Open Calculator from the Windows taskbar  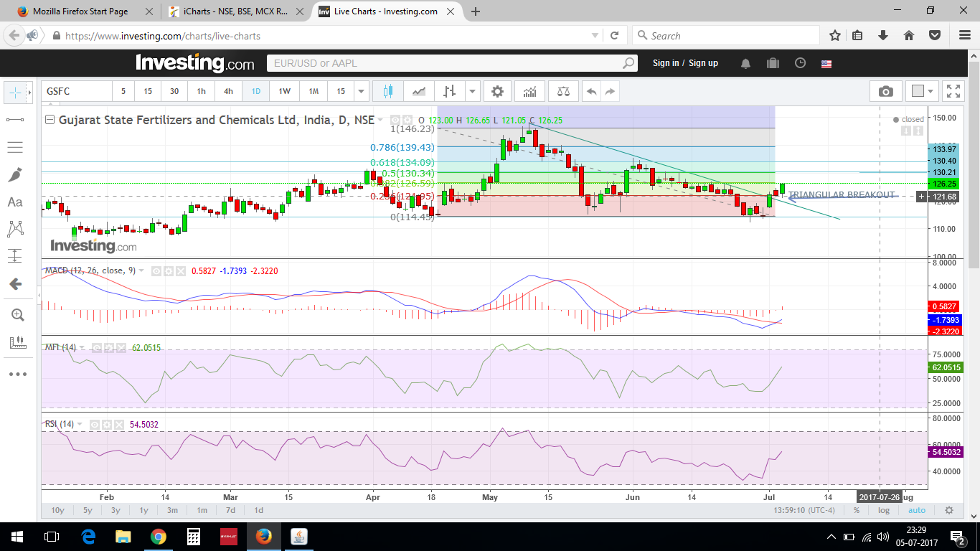193,537
